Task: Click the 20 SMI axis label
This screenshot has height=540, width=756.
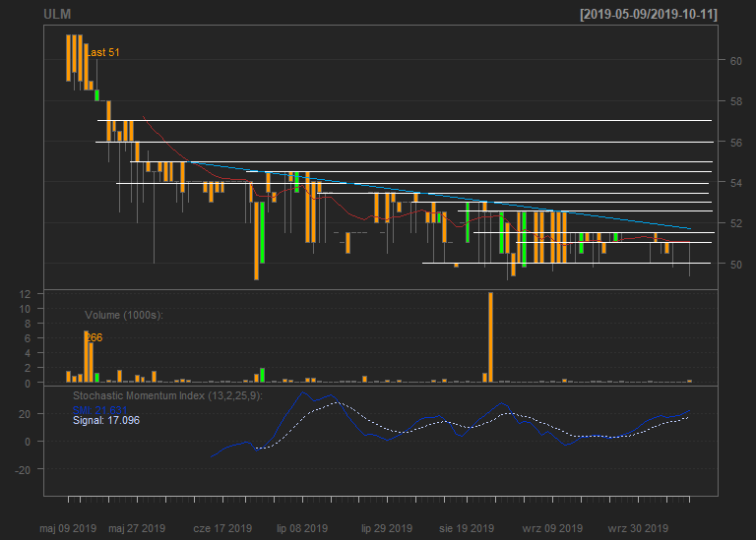Action: pyautogui.click(x=25, y=415)
